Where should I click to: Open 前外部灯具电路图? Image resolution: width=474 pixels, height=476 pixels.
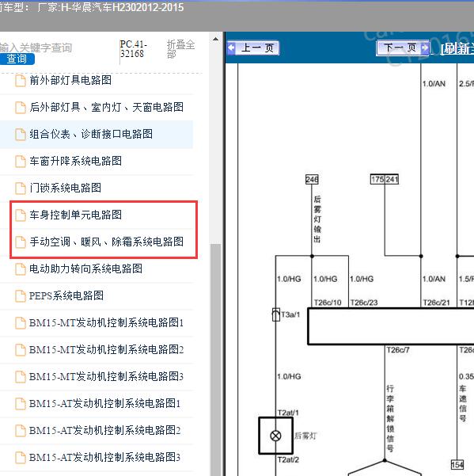(x=70, y=81)
